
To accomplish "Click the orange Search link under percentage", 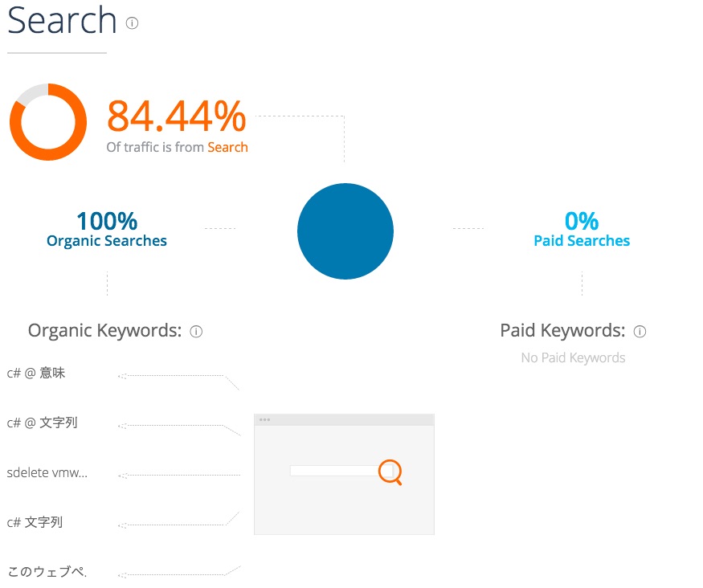I will point(227,147).
